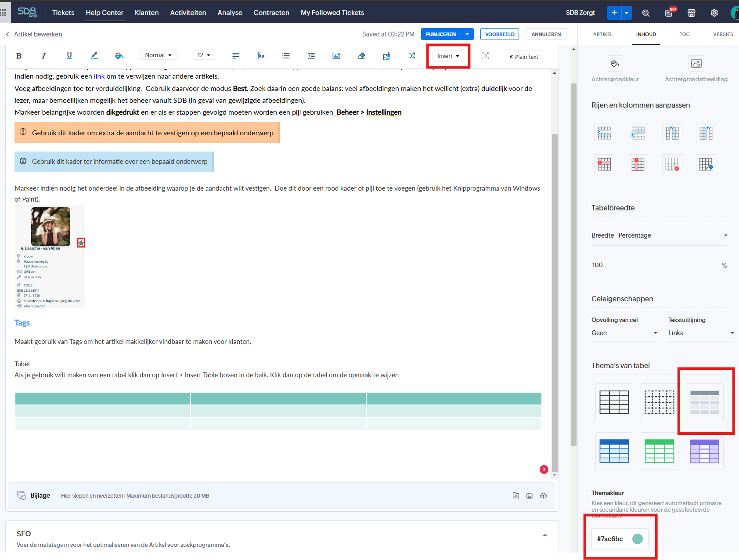Toggle italic text formatting

click(43, 56)
